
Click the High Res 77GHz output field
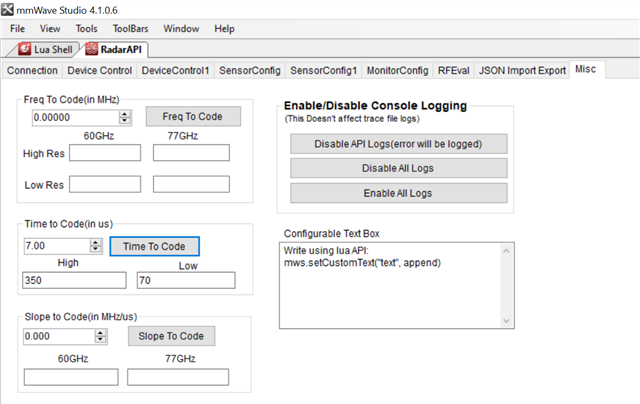tap(191, 153)
